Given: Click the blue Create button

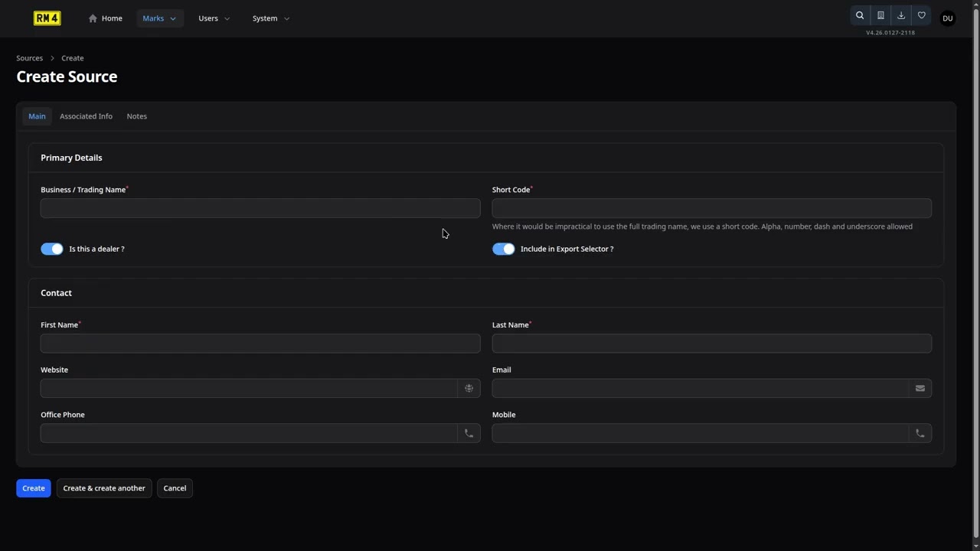Looking at the screenshot, I should [34, 488].
